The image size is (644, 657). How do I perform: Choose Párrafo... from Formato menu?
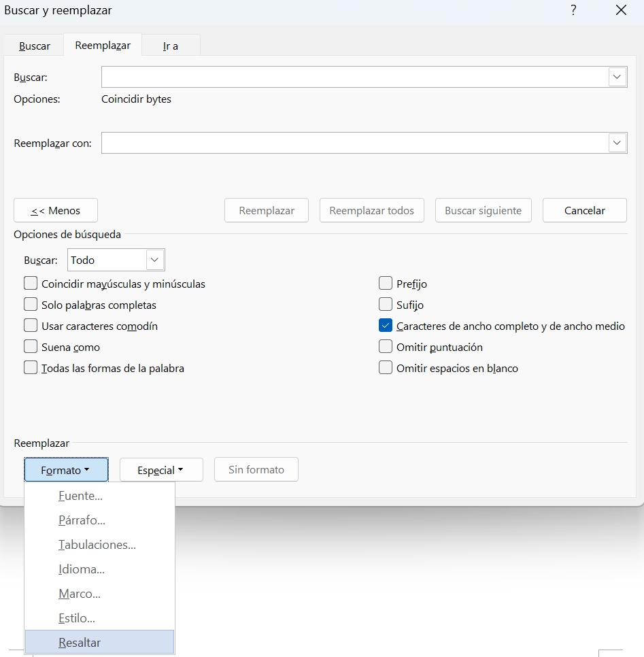pyautogui.click(x=100, y=520)
